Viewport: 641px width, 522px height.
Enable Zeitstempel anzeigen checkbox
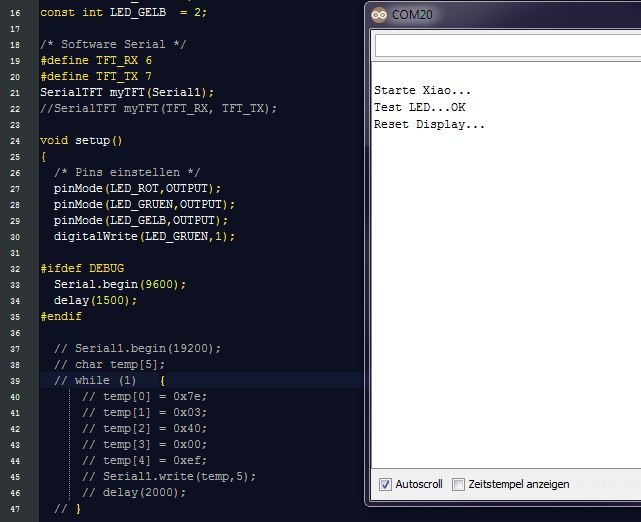(458, 484)
